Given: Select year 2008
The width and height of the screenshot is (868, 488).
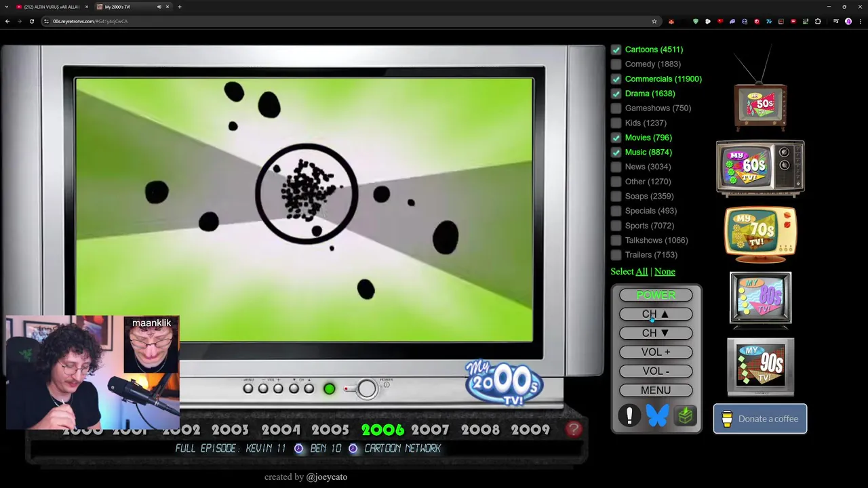Looking at the screenshot, I should [480, 430].
